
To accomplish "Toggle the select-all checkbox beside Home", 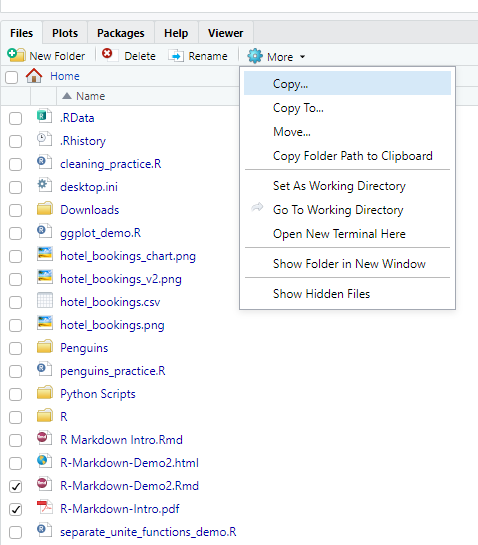I will 11,77.
